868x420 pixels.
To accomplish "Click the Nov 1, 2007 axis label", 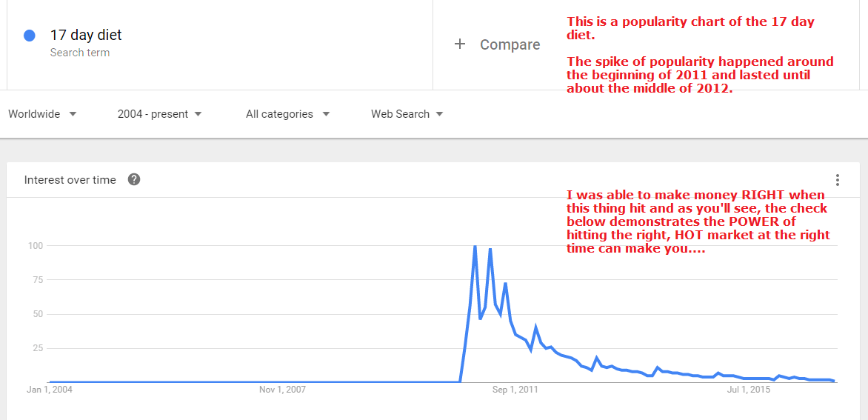I will tap(282, 390).
